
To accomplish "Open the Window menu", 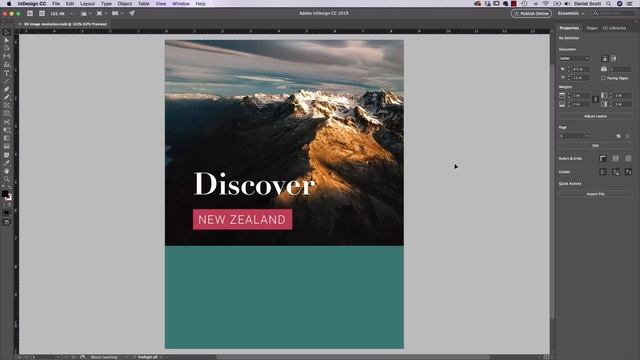I will (181, 4).
